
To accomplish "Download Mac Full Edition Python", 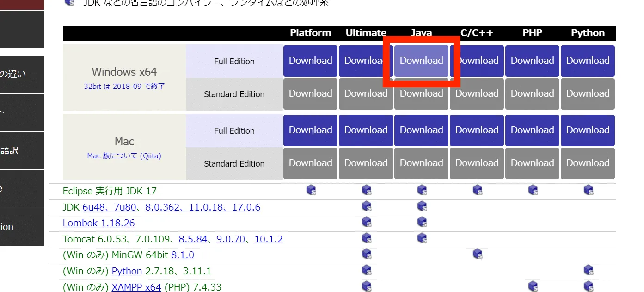I will tap(588, 130).
